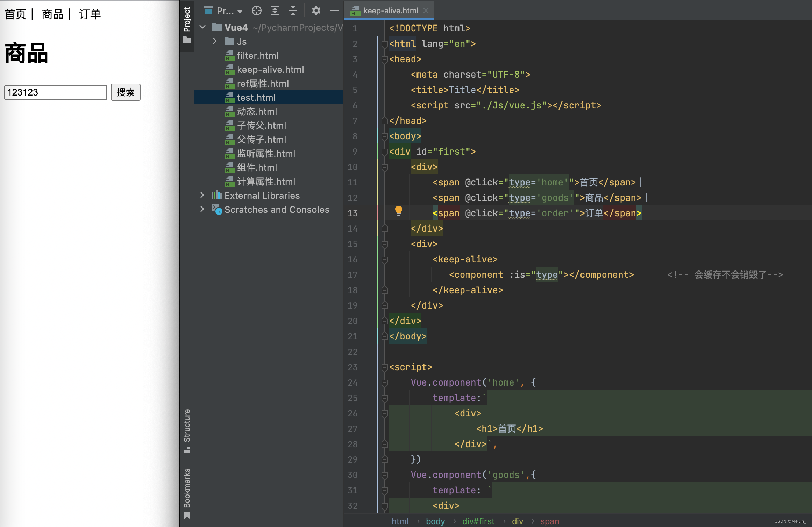Click the intention light bulb on line 13
This screenshot has width=812, height=527.
pyautogui.click(x=398, y=211)
